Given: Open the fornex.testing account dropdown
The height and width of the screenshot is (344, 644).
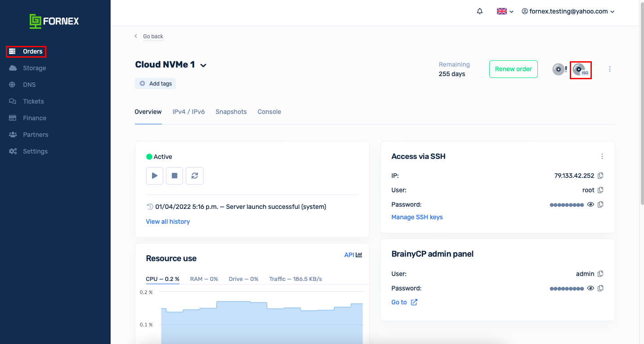Looking at the screenshot, I should pyautogui.click(x=568, y=11).
